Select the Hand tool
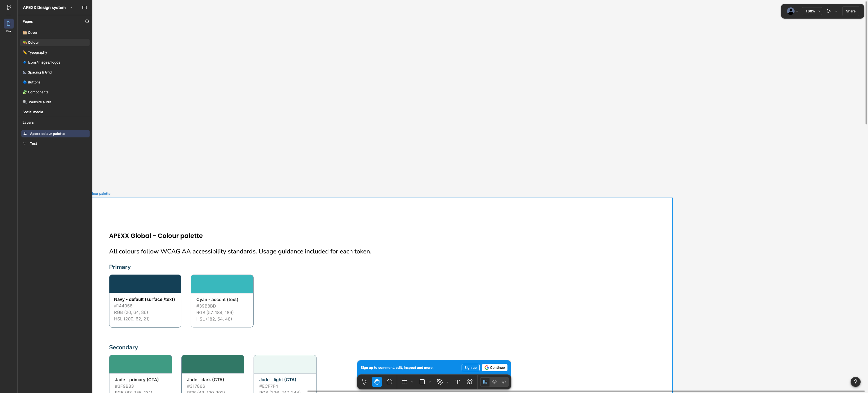 point(377,382)
